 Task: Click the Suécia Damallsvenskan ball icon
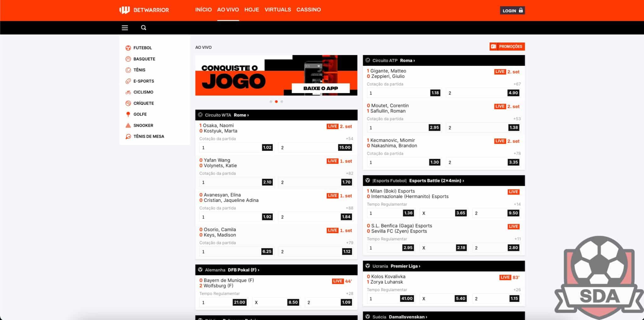coord(368,317)
